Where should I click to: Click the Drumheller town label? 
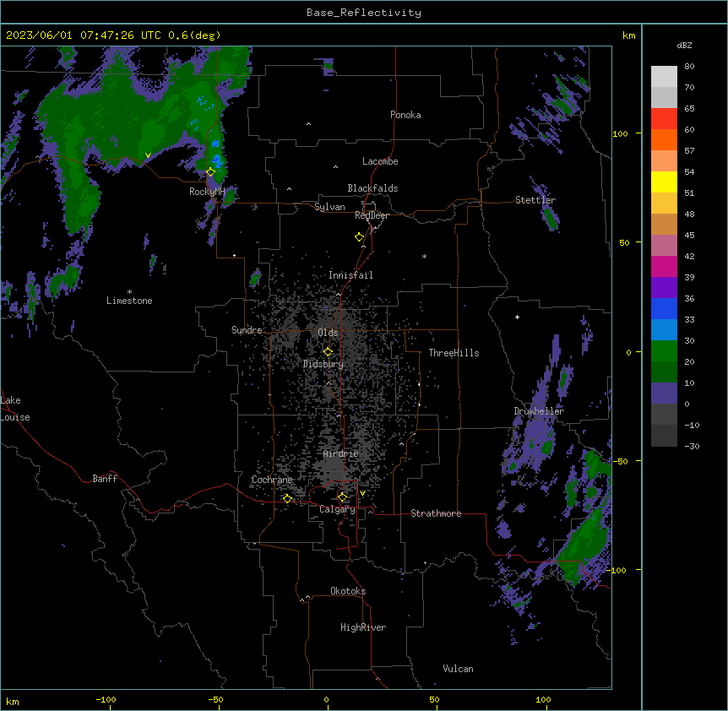click(539, 411)
